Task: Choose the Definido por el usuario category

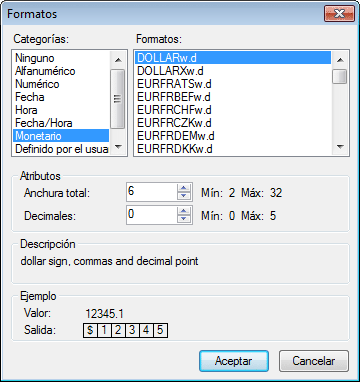Action: [61, 149]
